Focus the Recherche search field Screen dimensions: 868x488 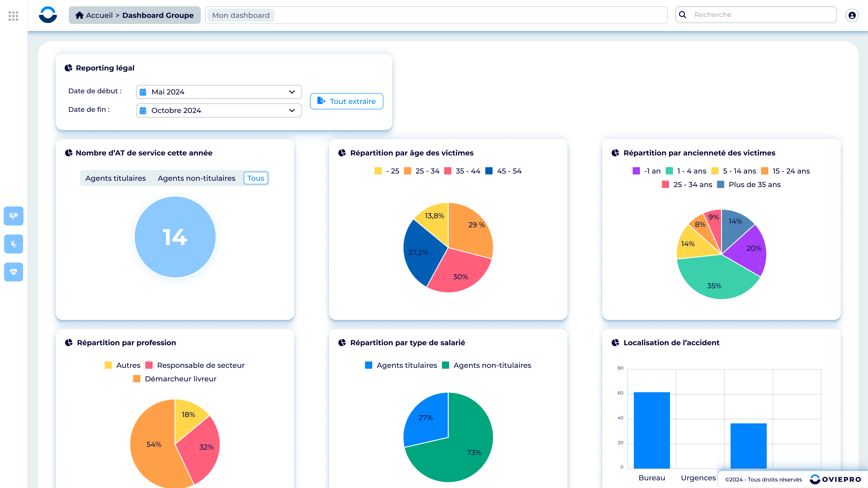coord(756,14)
